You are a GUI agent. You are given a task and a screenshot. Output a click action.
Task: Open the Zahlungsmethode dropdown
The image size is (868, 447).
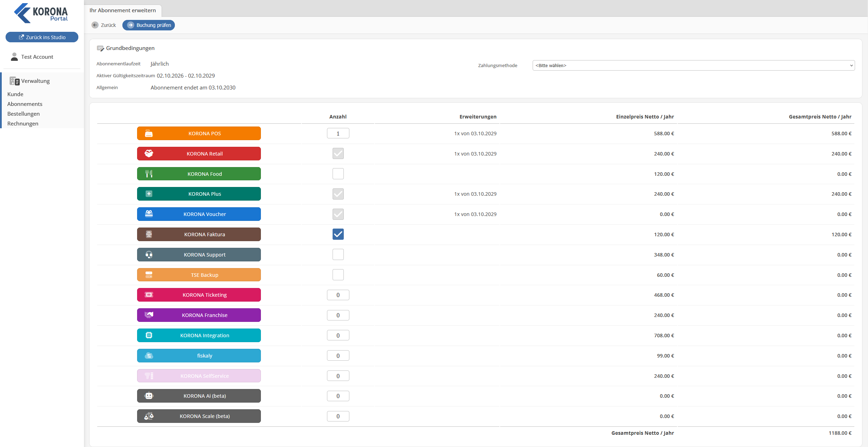693,65
